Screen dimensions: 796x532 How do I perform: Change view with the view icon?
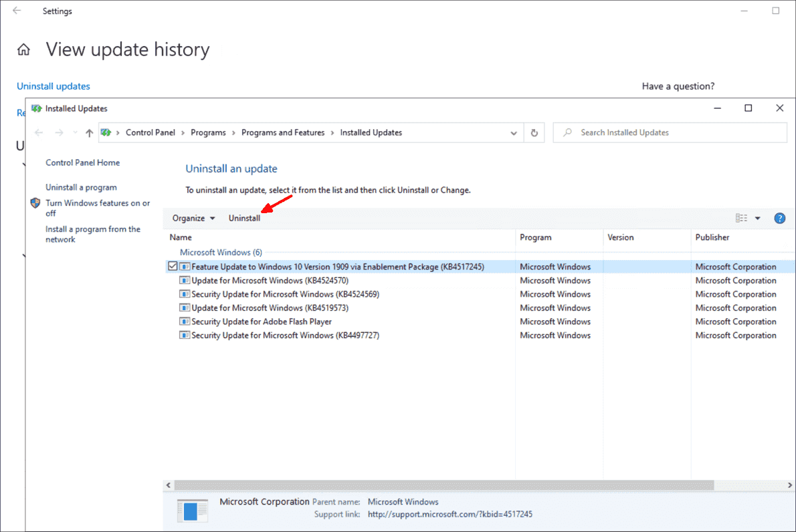point(741,218)
